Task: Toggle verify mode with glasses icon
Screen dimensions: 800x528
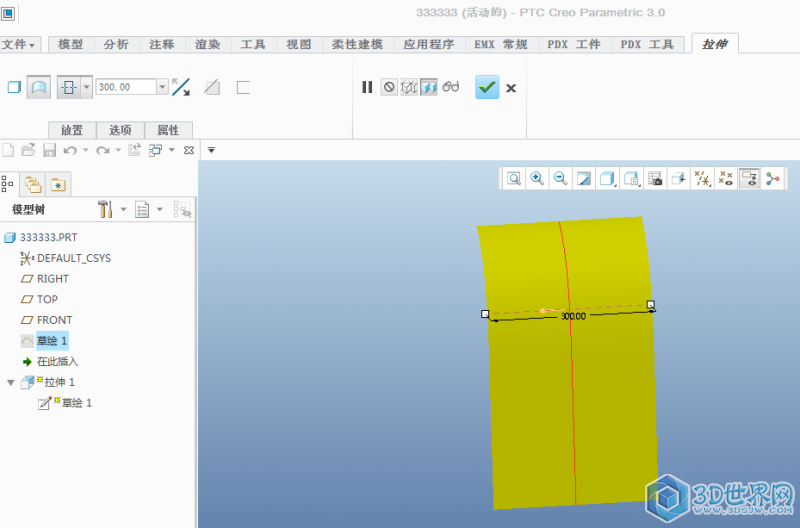Action: coord(451,87)
